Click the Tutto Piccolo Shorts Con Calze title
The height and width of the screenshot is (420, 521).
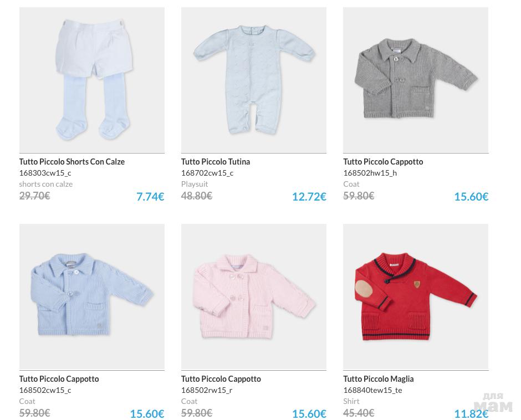pyautogui.click(x=72, y=162)
